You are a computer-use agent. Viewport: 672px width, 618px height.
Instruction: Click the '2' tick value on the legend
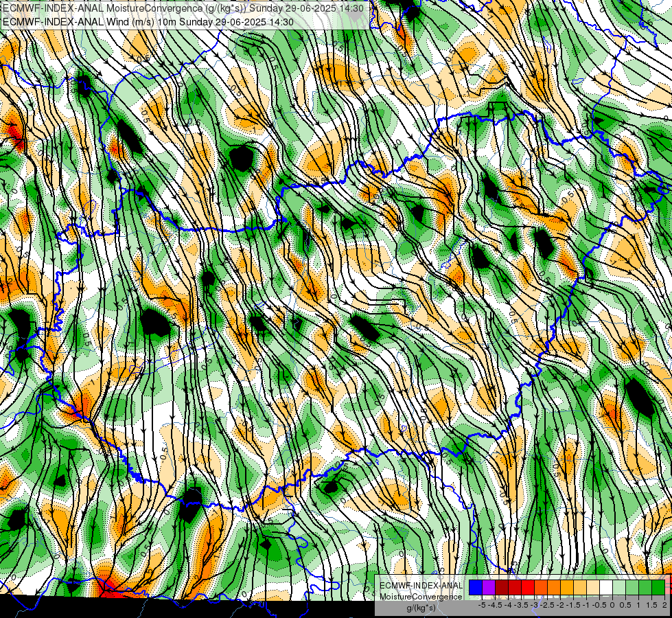click(664, 605)
